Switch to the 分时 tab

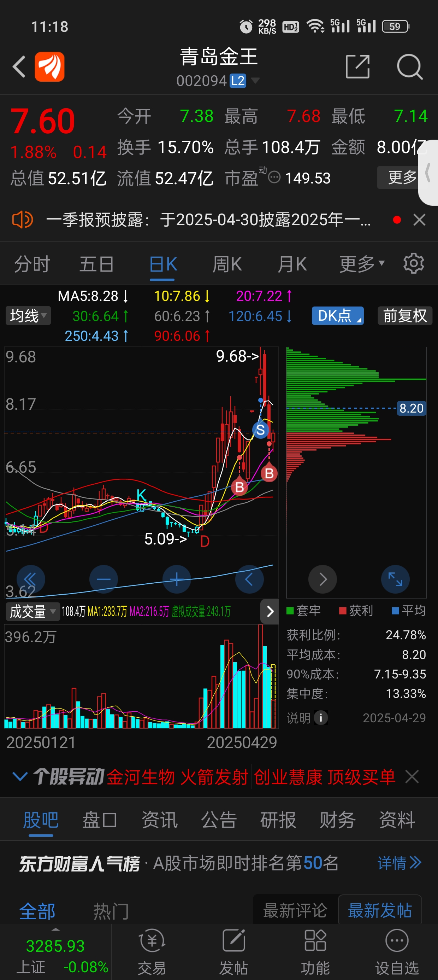(32, 264)
